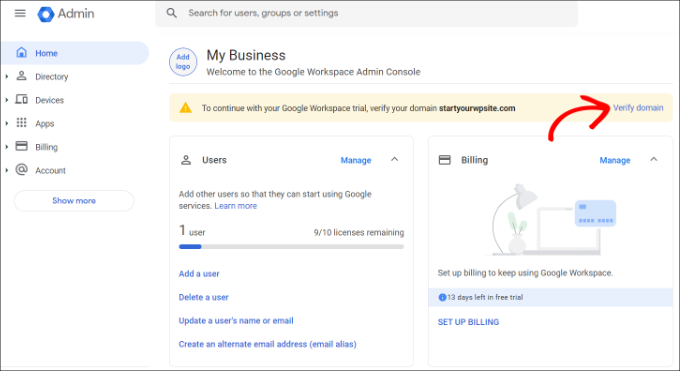Click the Apps grid icon
This screenshot has height=371, width=680.
pyautogui.click(x=21, y=123)
